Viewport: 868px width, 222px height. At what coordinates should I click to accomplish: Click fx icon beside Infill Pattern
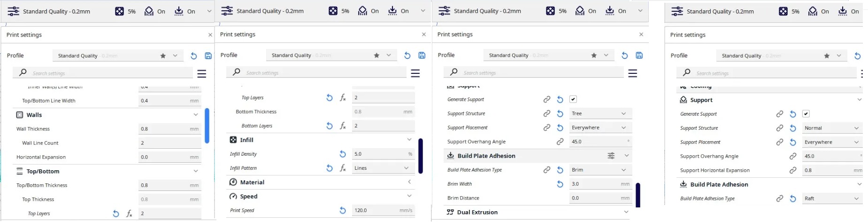coord(343,168)
